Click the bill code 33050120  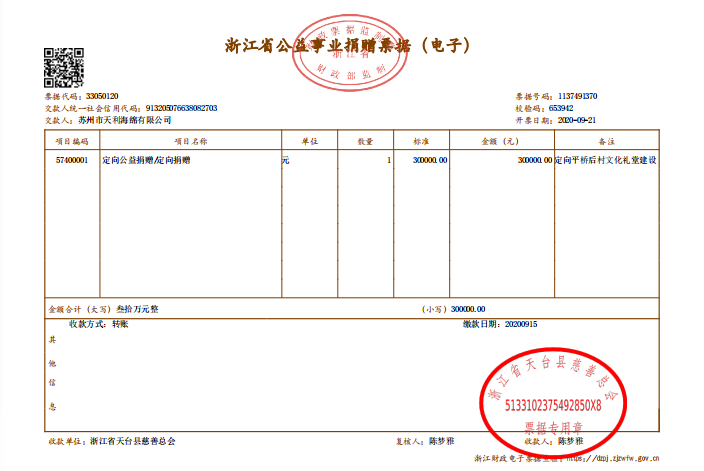102,96
